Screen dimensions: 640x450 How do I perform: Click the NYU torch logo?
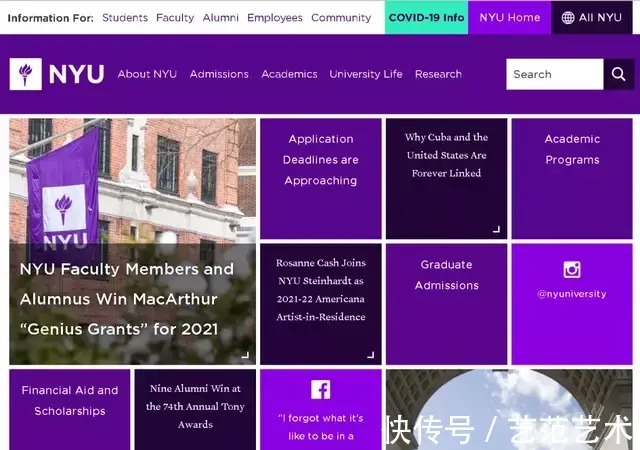pyautogui.click(x=26, y=74)
